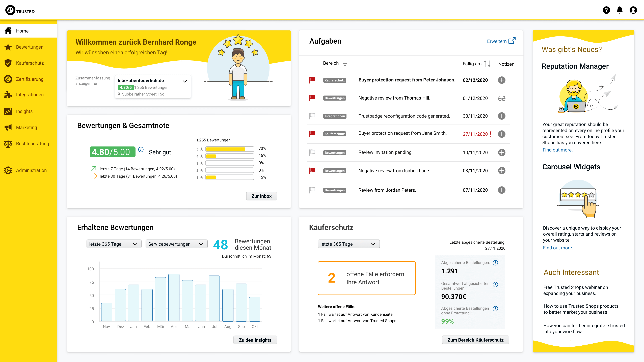Click the Insights chart icon
The height and width of the screenshot is (362, 644).
8,111
